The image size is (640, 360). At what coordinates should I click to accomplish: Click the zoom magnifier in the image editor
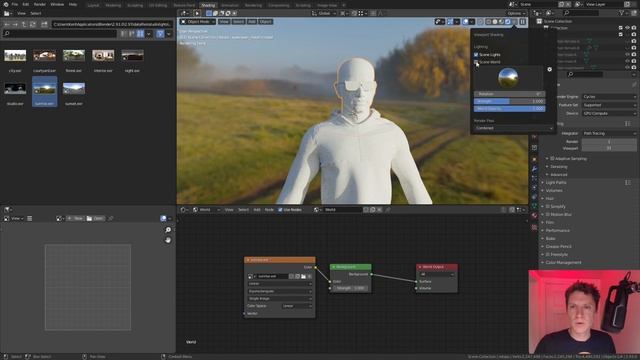point(168,230)
